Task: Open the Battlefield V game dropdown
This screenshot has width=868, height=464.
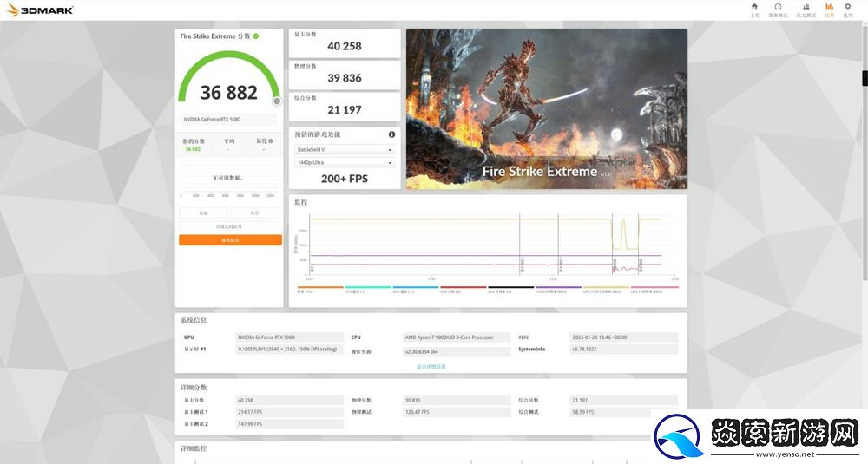Action: (344, 149)
